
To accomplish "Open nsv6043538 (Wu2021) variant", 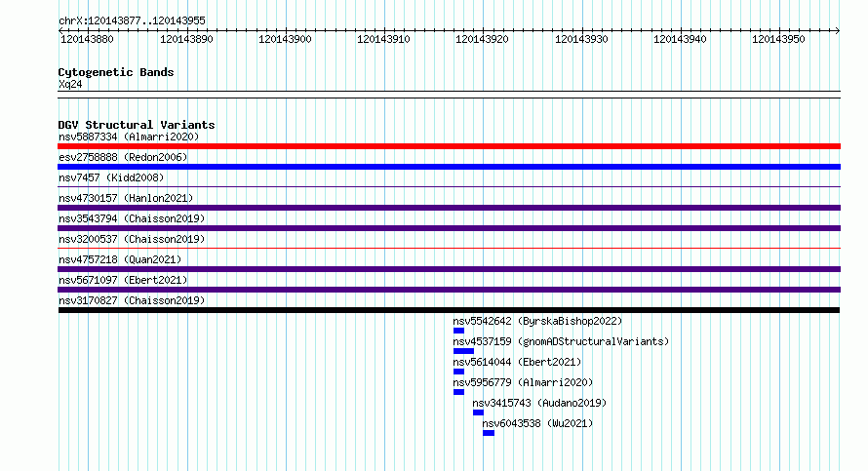I will click(x=537, y=423).
